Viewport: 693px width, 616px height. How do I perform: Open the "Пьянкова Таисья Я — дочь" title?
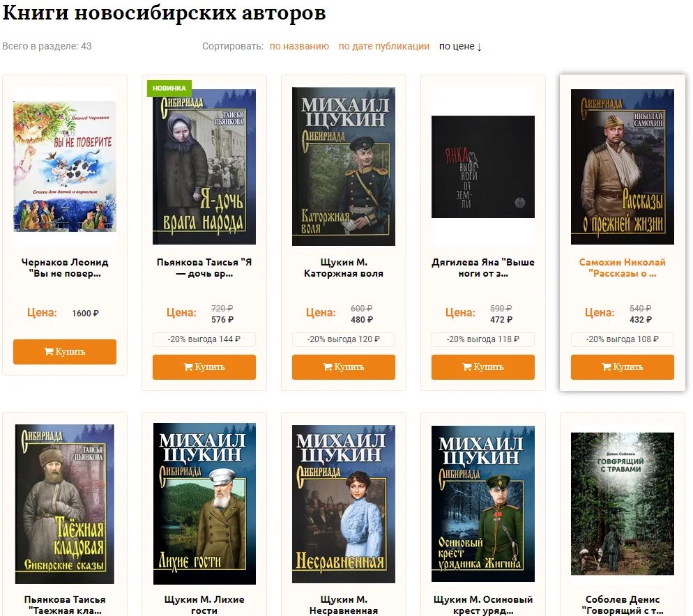click(x=204, y=268)
